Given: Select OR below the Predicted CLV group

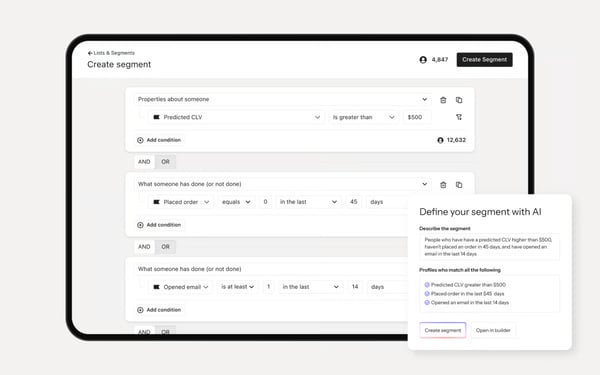Looking at the screenshot, I should [x=165, y=162].
